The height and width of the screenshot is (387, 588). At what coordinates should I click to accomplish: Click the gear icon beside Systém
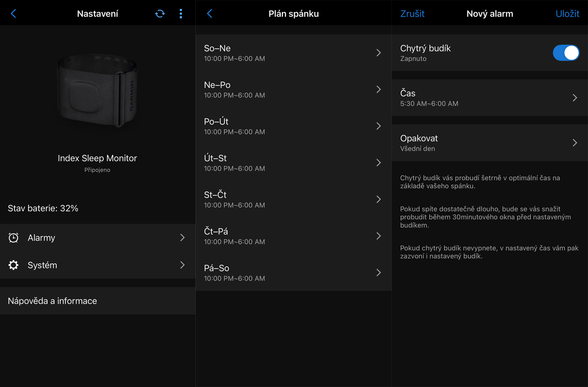pyautogui.click(x=14, y=265)
